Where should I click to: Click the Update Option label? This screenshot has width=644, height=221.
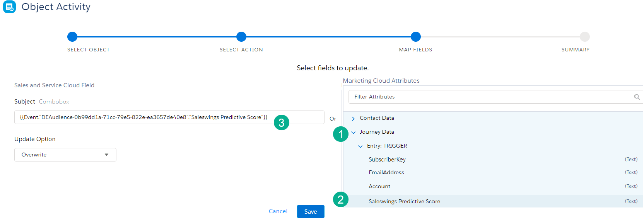pyautogui.click(x=35, y=139)
